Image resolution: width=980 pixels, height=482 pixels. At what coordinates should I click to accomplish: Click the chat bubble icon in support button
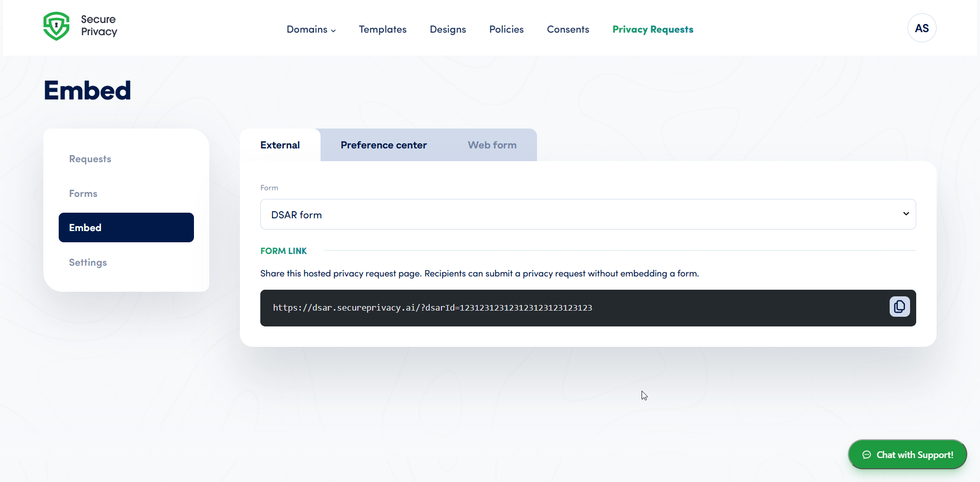(867, 455)
